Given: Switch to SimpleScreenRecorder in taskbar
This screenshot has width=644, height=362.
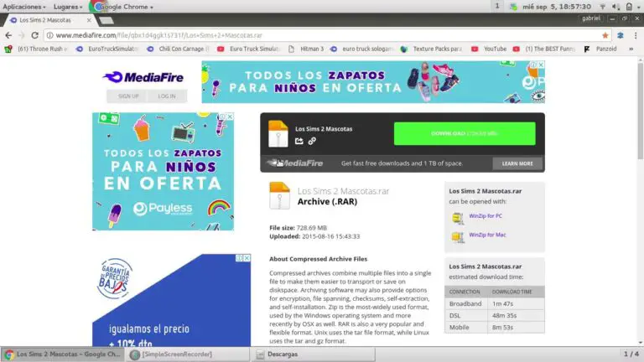Looking at the screenshot, I should (x=188, y=354).
